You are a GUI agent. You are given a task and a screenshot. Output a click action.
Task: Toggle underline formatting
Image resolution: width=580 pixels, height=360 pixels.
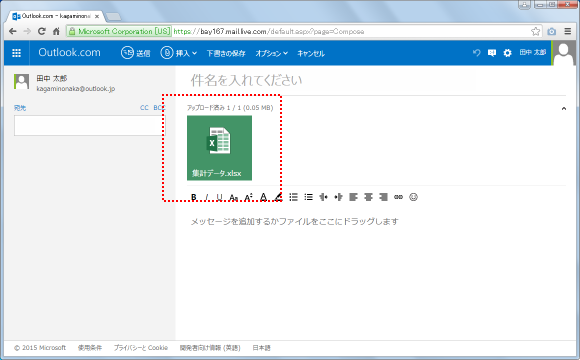(x=219, y=197)
